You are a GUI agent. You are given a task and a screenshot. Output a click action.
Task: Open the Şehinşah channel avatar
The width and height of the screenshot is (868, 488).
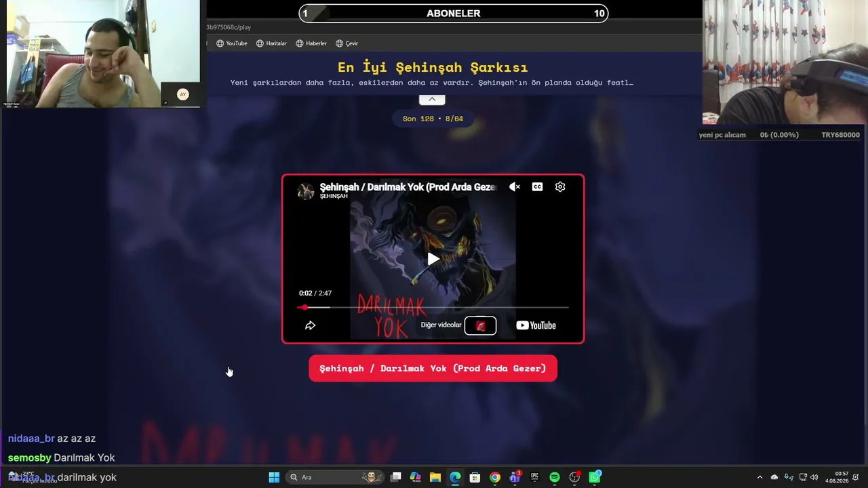pos(306,191)
